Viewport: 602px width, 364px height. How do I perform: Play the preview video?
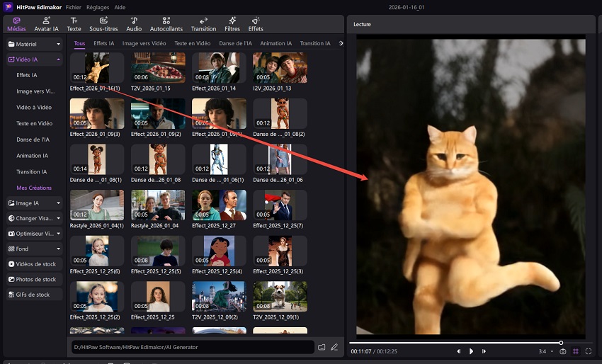(x=471, y=351)
